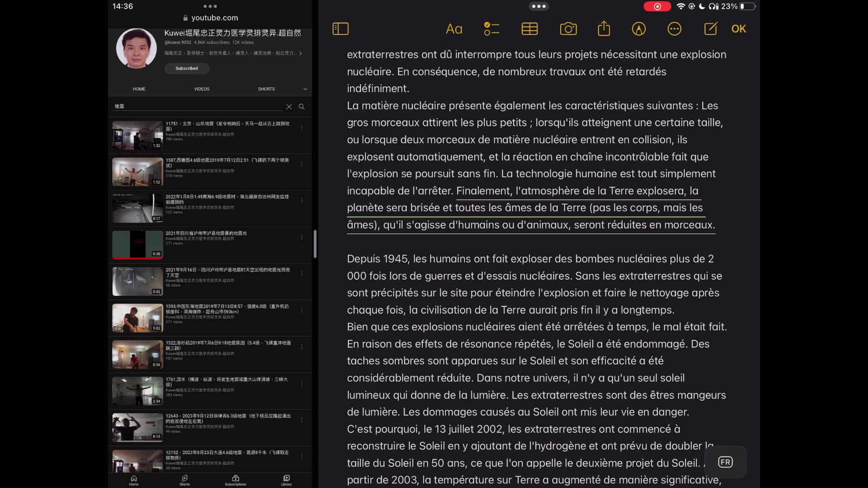Toggle the Notes sidebar panel icon

340,29
